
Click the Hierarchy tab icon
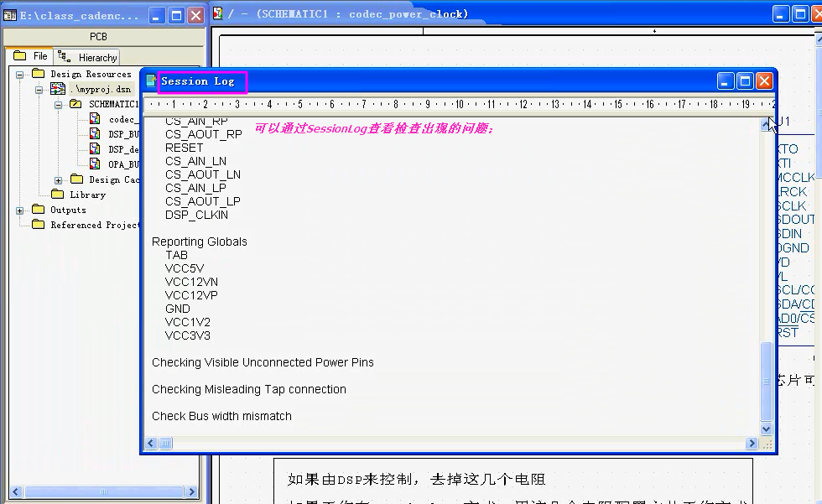(64, 56)
